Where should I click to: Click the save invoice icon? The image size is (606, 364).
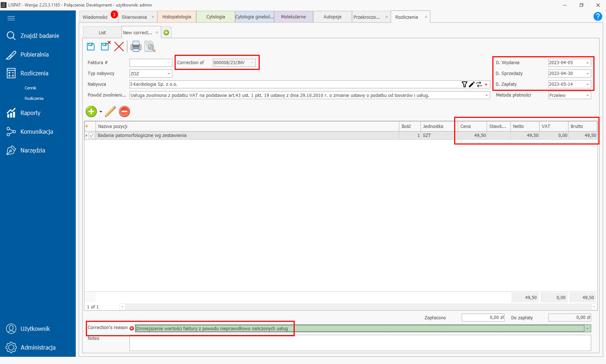coord(91,46)
